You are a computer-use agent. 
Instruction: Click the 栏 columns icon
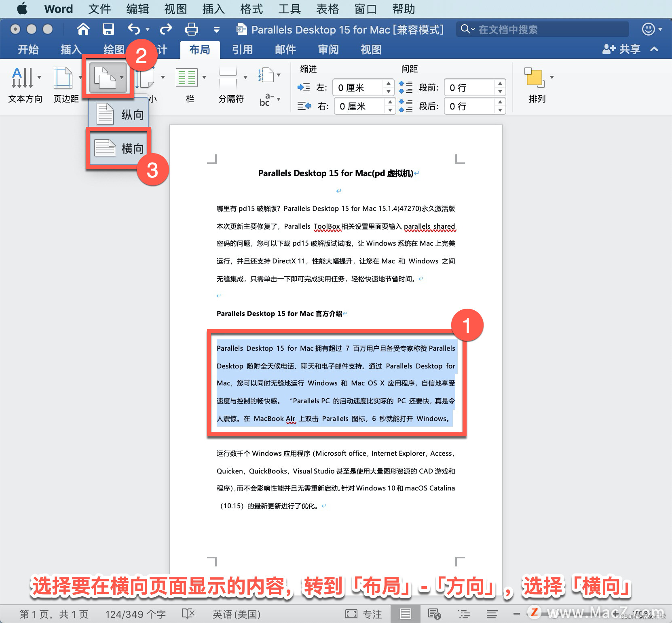(x=187, y=78)
